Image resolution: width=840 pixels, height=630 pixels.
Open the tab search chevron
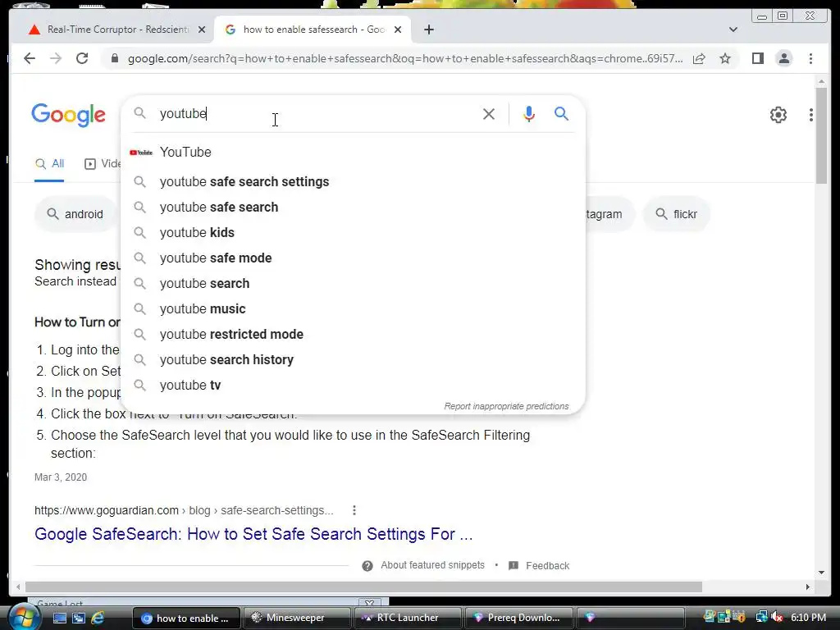733,30
